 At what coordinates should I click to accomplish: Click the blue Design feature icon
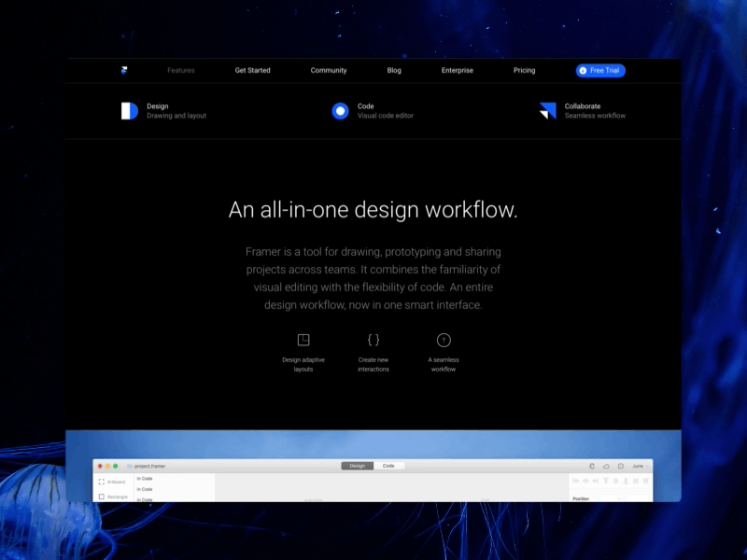[129, 111]
